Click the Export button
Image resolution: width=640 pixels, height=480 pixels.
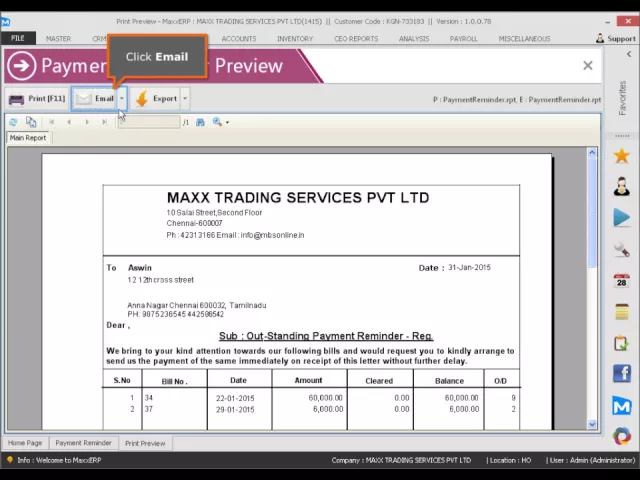[156, 99]
